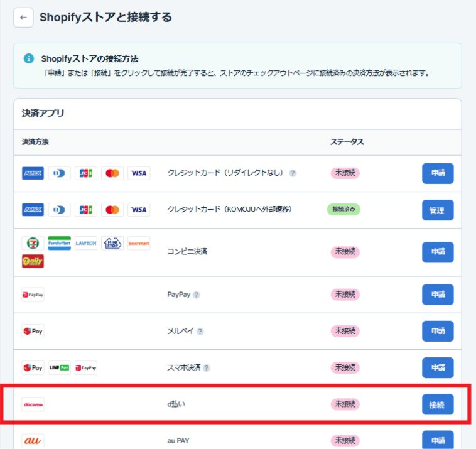Viewport: 476px width, 449px height.
Task: Click the Lawson logo
Action: tap(86, 244)
